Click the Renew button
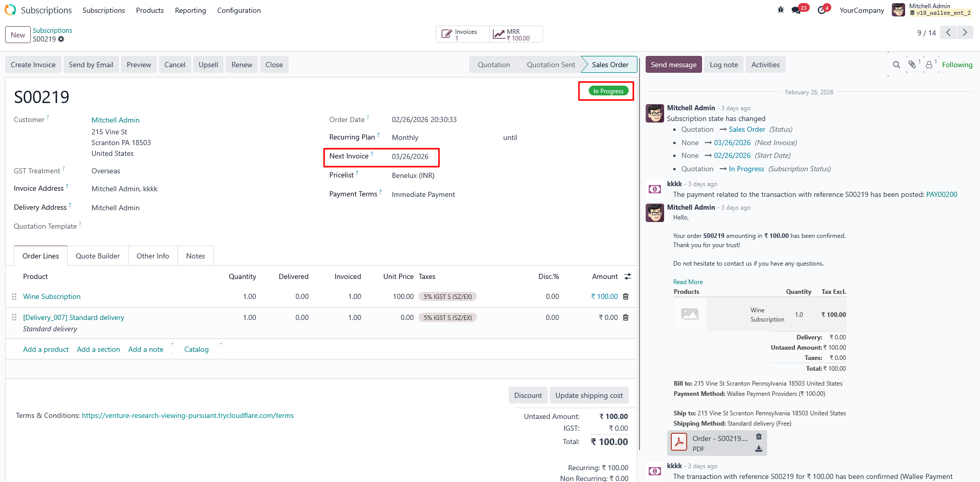Screen dimensions: 980x482 tap(242, 65)
